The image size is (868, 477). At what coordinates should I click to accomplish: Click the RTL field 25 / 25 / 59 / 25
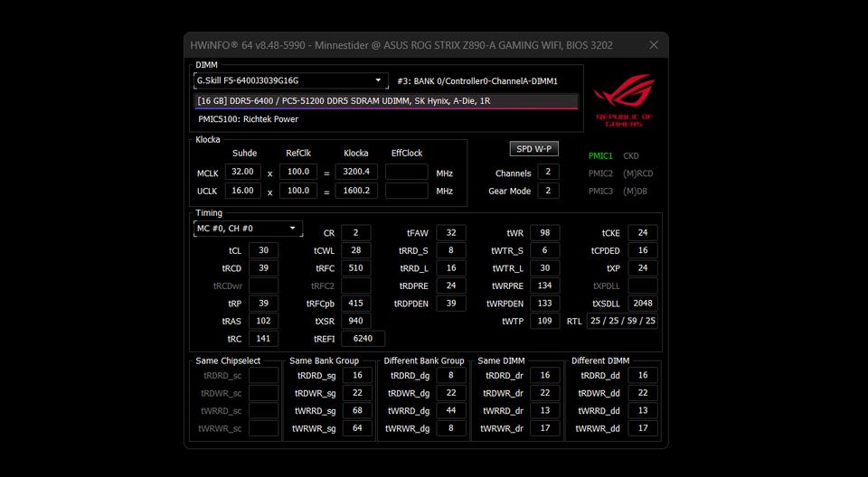tap(623, 321)
